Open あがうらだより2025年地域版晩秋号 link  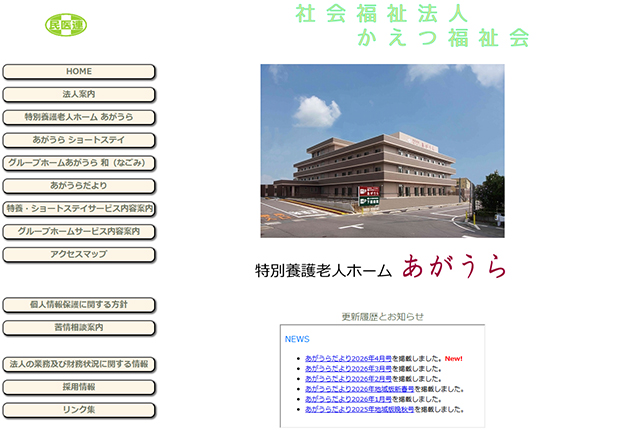[360, 410]
